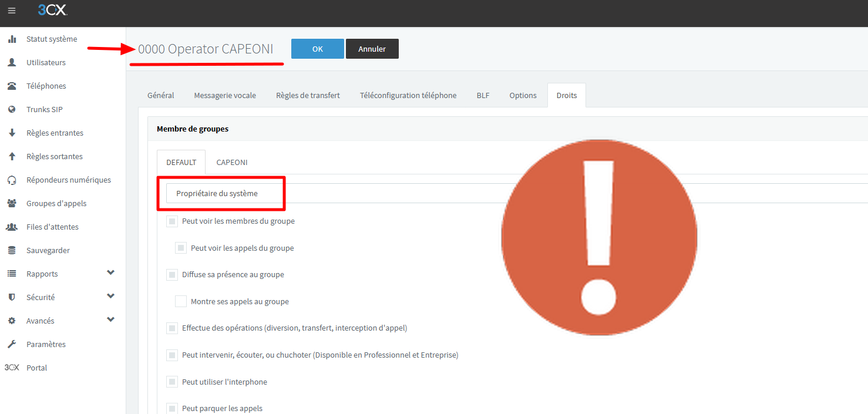This screenshot has width=868, height=414.
Task: Click the Téléphones phone icon
Action: (12, 86)
